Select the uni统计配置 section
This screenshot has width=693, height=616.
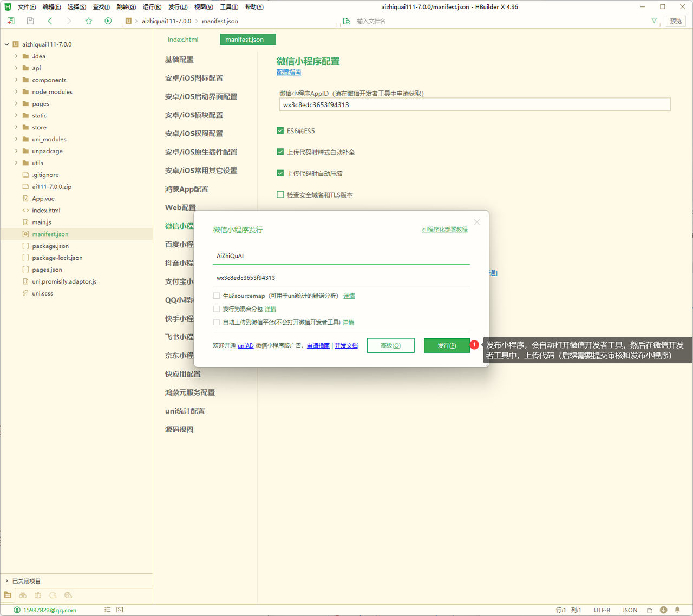[x=185, y=411]
